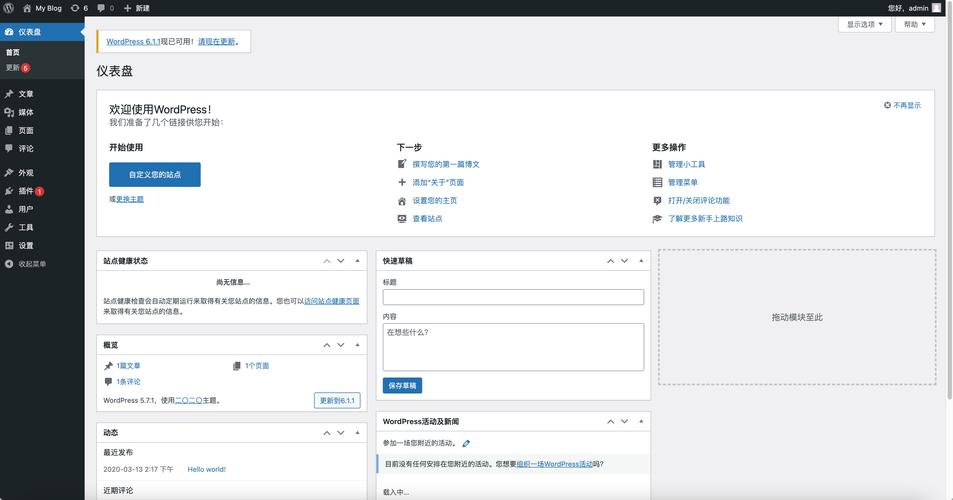Click the admin user avatar
The image size is (953, 500).
tap(936, 8)
